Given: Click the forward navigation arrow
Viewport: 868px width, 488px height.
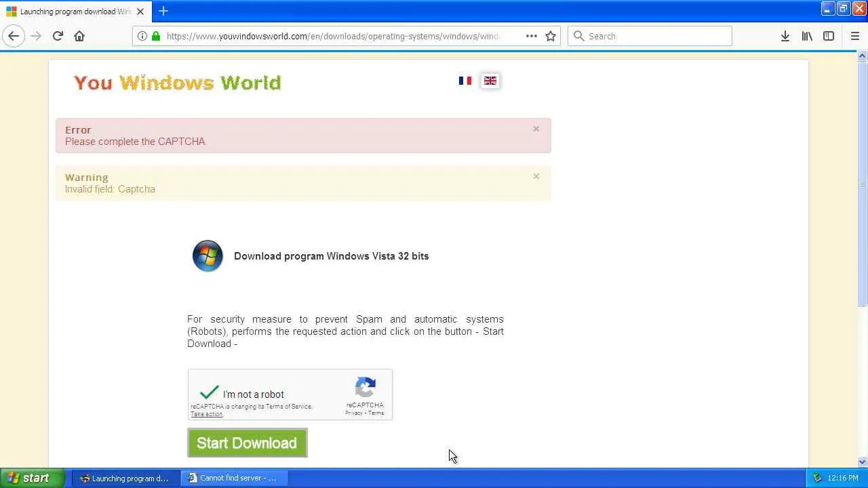Looking at the screenshot, I should tap(36, 36).
